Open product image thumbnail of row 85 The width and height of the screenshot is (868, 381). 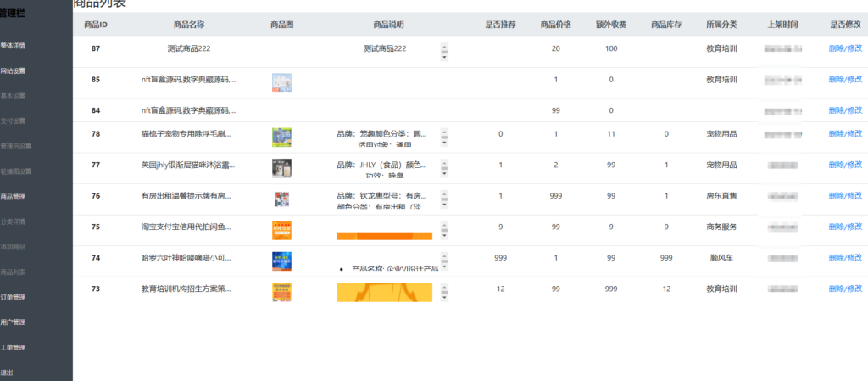click(281, 82)
